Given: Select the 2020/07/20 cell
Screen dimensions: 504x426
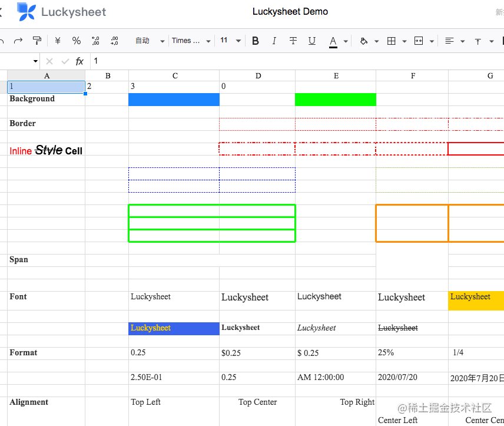Looking at the screenshot, I should (412, 378).
